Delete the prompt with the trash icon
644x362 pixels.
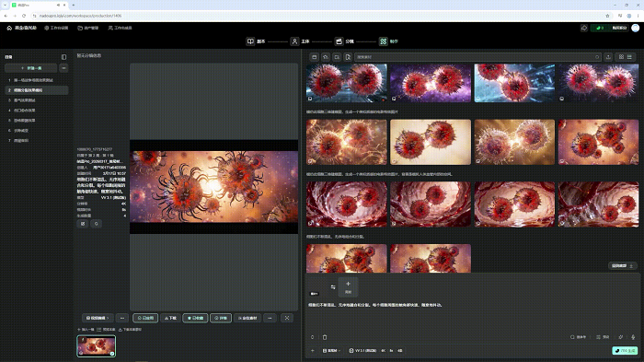pyautogui.click(x=325, y=337)
